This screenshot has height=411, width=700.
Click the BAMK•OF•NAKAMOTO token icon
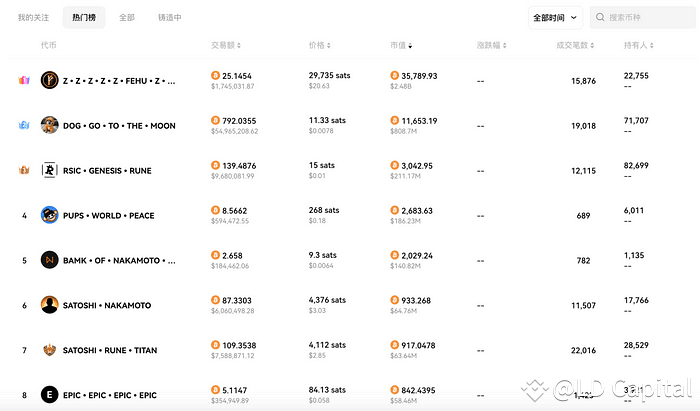(49, 260)
